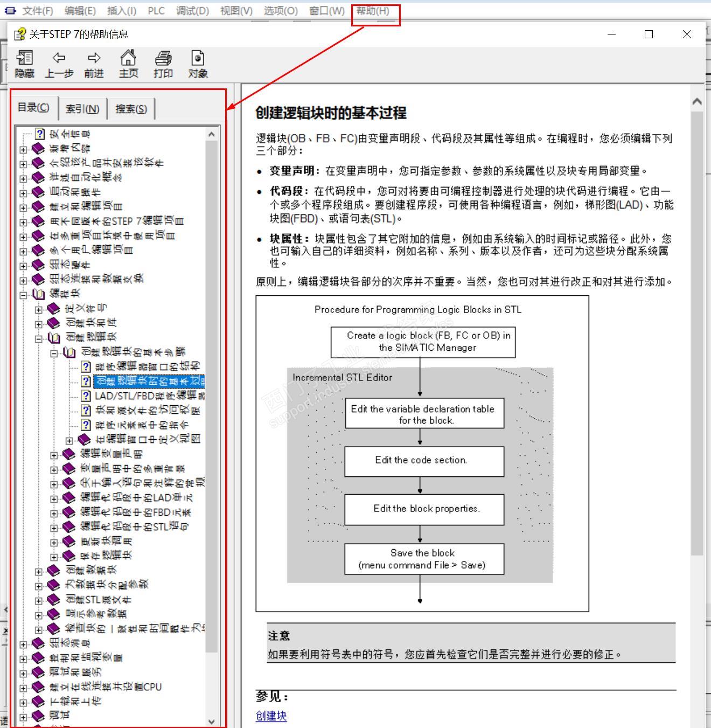Open the 插入(I) menu

click(x=122, y=11)
